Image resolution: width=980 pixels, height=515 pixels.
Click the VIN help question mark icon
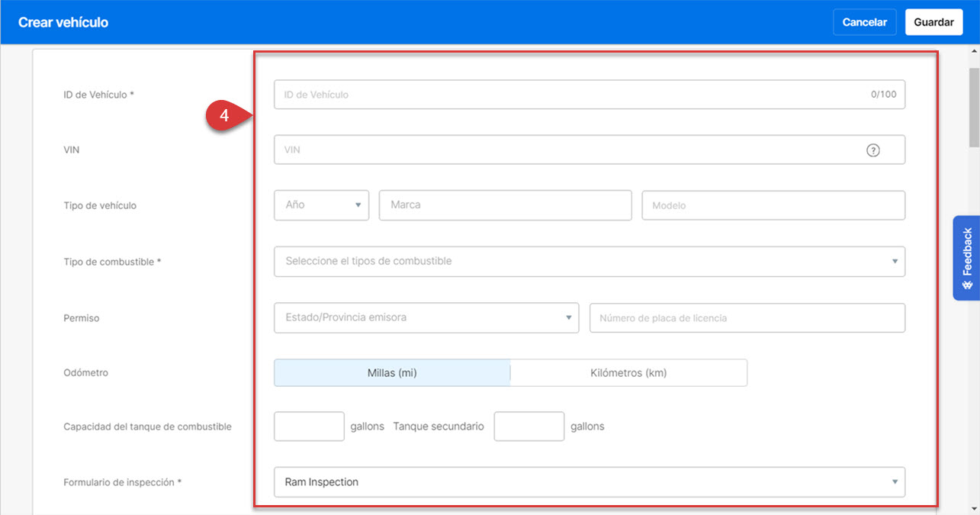[873, 150]
